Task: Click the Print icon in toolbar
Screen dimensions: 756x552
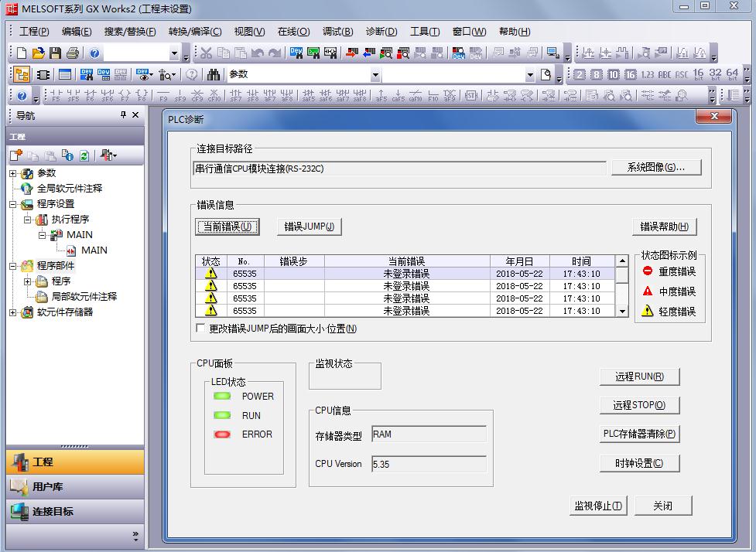Action: click(x=72, y=53)
